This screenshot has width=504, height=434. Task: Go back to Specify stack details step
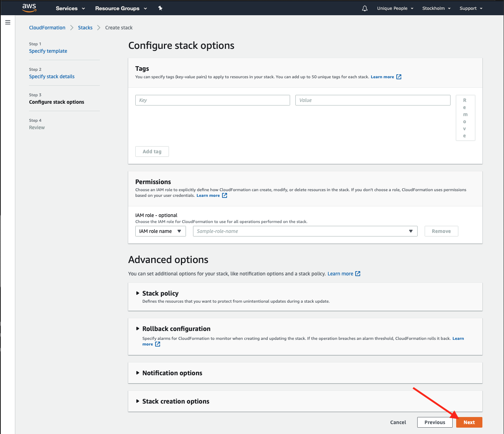click(x=52, y=76)
